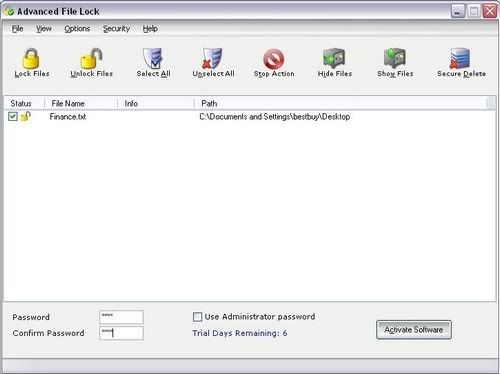Click the Lock Files padlock icon
Viewport: 500px width, 374px height.
[x=31, y=58]
